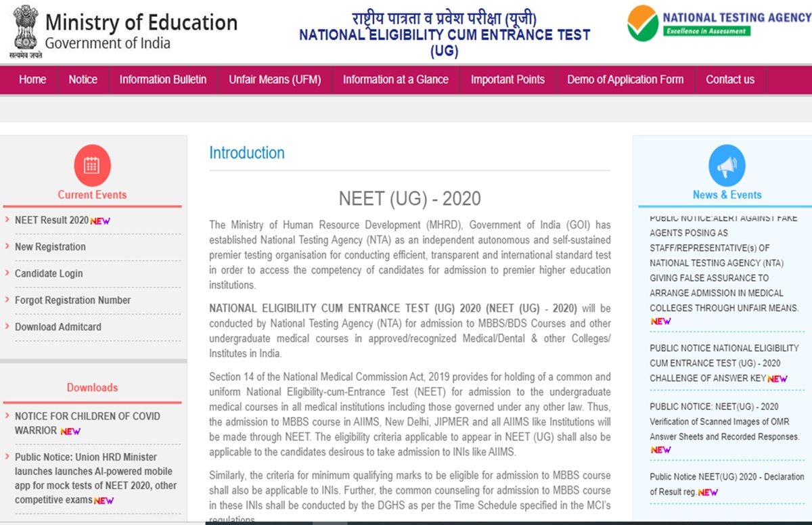Click the NEW badge after Challenge of Answer Key
Viewport: 812px width, 525px height.
click(x=777, y=379)
